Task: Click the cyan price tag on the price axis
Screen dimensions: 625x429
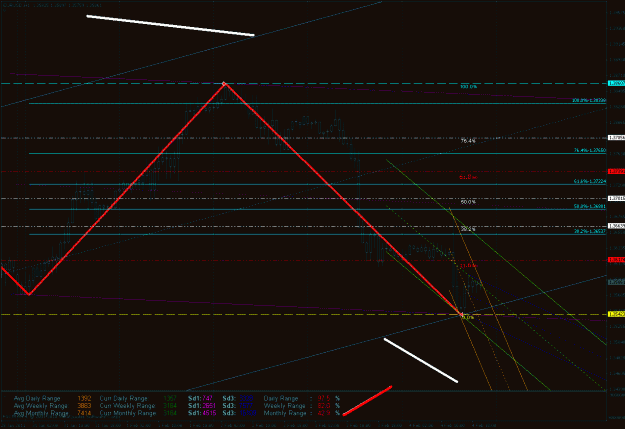Action: click(616, 83)
